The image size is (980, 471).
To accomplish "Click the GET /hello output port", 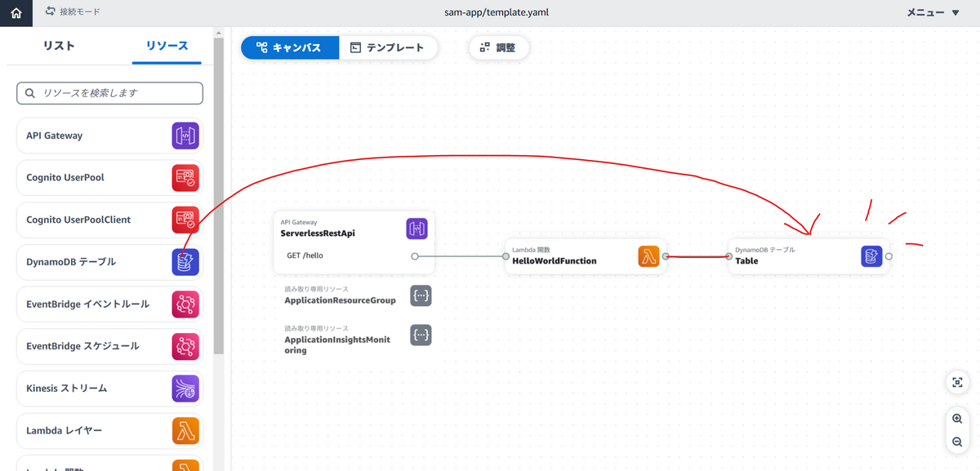I will (x=415, y=256).
